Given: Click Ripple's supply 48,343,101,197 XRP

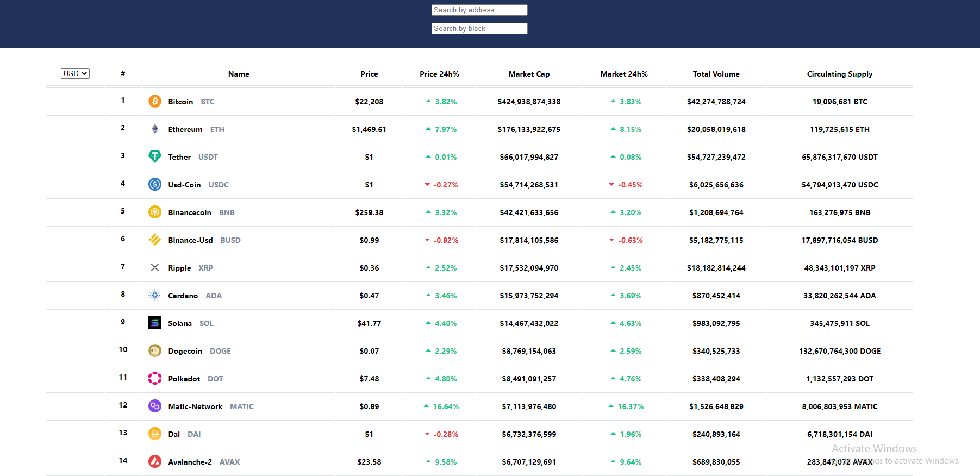Looking at the screenshot, I should point(840,268).
